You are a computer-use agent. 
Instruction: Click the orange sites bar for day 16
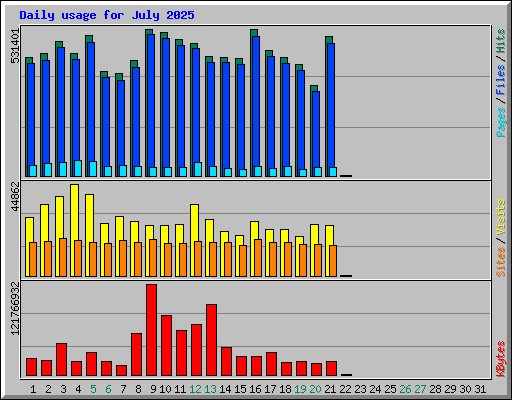[258, 258]
